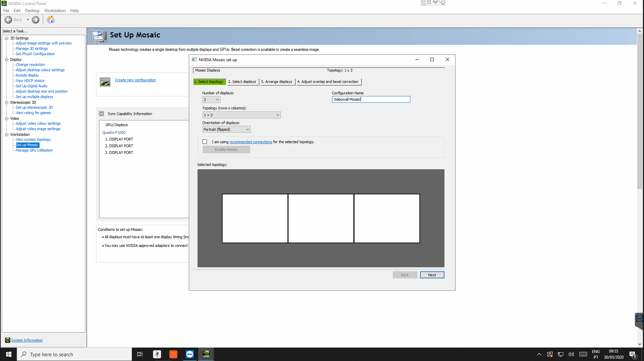Viewport: 644px width, 361px height.
Task: Open the Windows Start menu
Action: [x=9, y=354]
